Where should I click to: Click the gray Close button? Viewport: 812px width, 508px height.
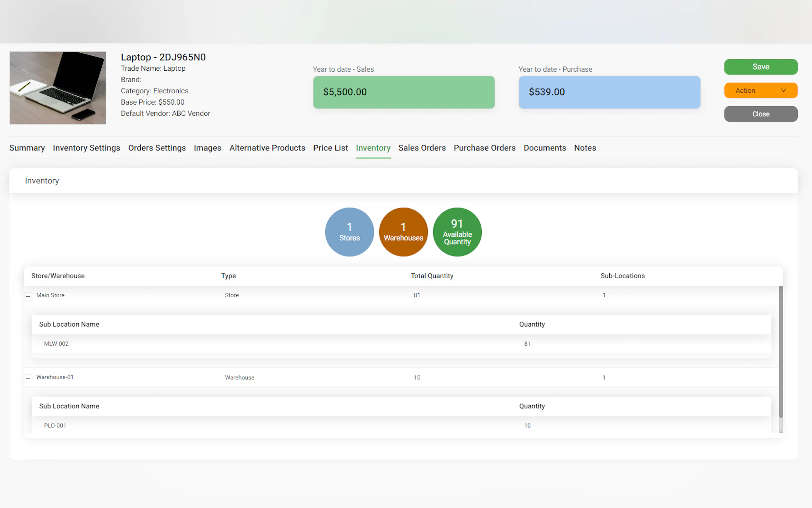click(760, 114)
